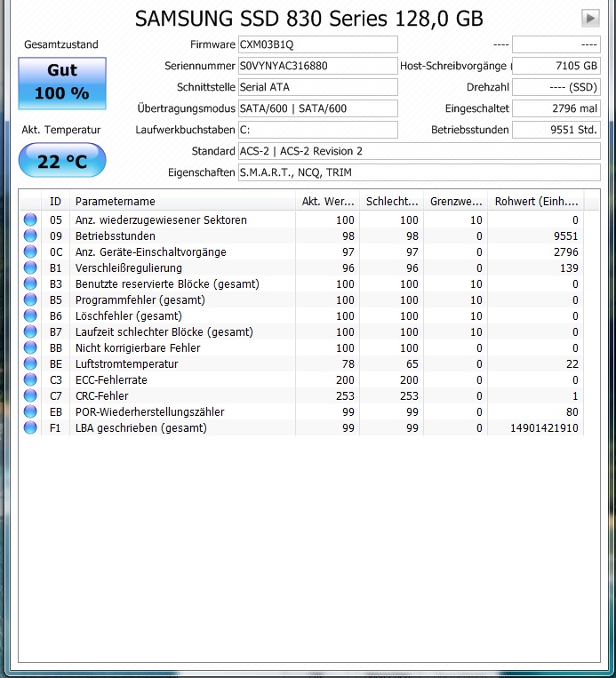Select row Verschleißregulierung
616x678 pixels.
(x=301, y=267)
